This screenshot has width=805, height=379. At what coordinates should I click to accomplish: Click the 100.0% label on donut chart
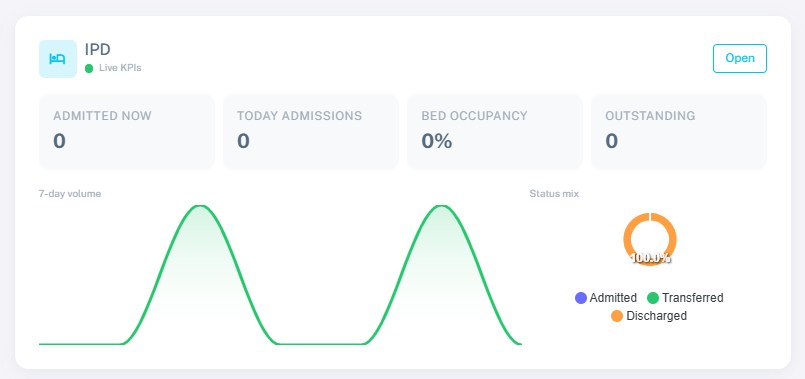click(650, 258)
